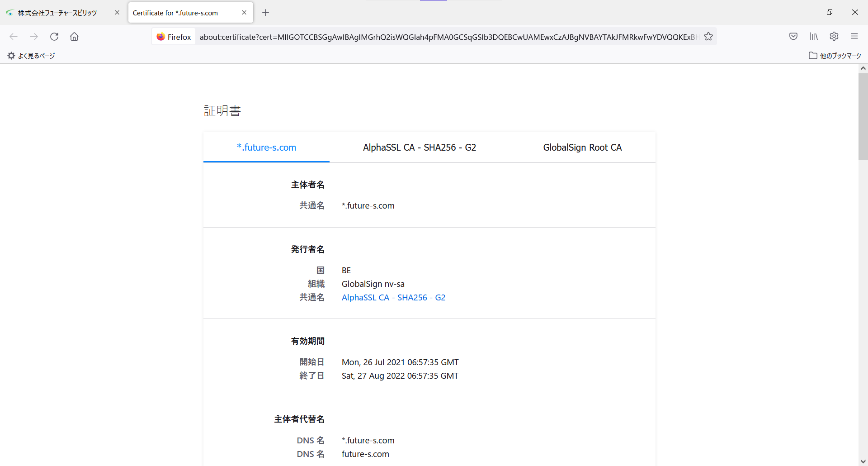Save page to Pocket via Pocket icon
Image resolution: width=868 pixels, height=466 pixels.
pos(794,36)
